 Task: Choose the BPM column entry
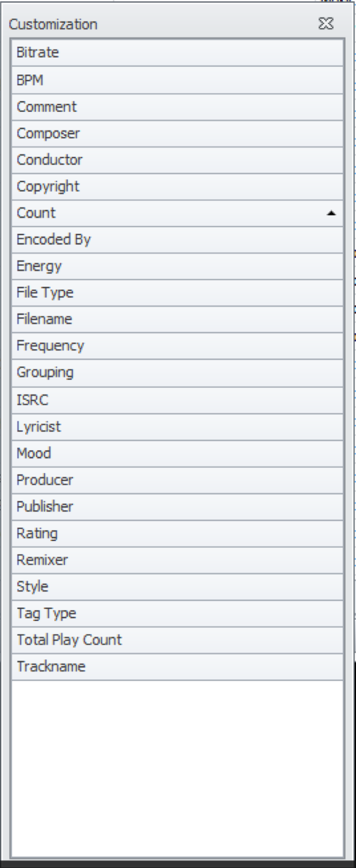coord(177,80)
